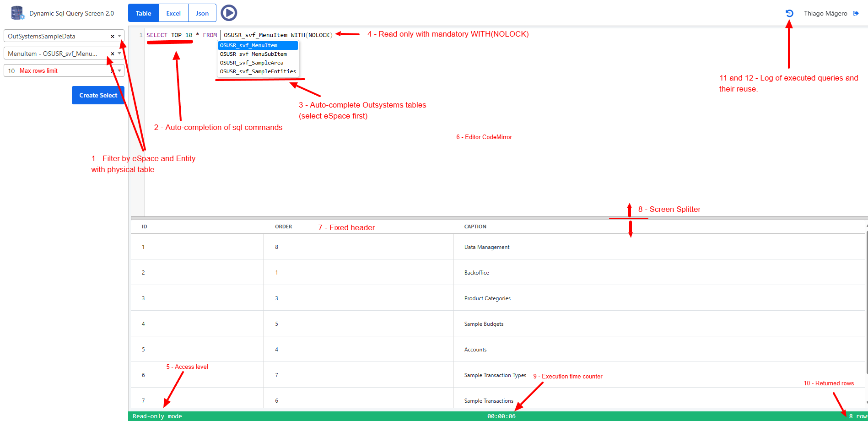Select the Data Management caption cell
Viewport: 868px width, 421px height.
pos(487,247)
